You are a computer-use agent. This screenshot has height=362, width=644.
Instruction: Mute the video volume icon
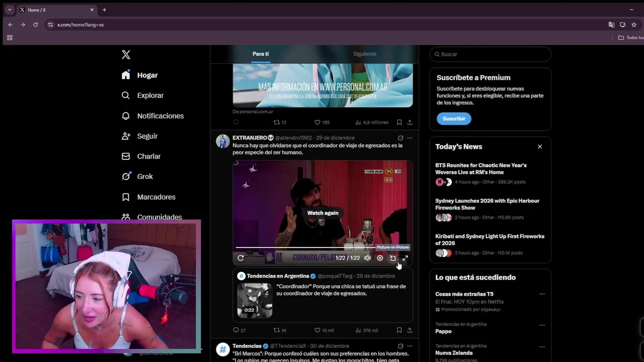click(367, 258)
